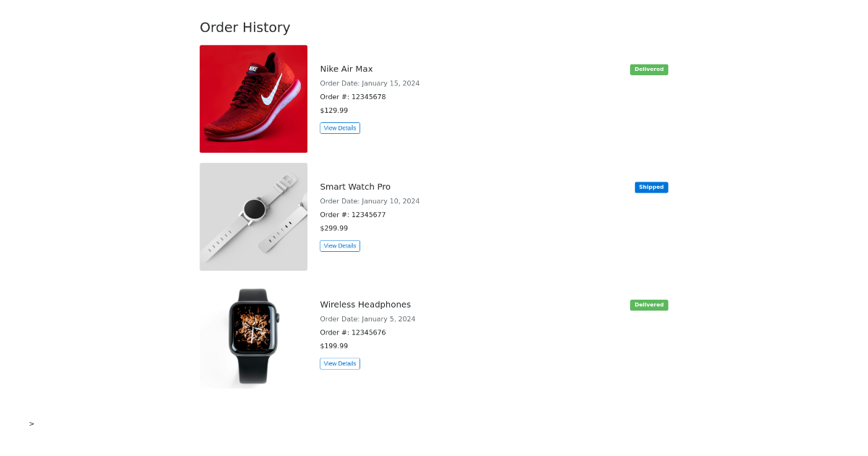Click View Details for Smart Watch Pro

339,245
